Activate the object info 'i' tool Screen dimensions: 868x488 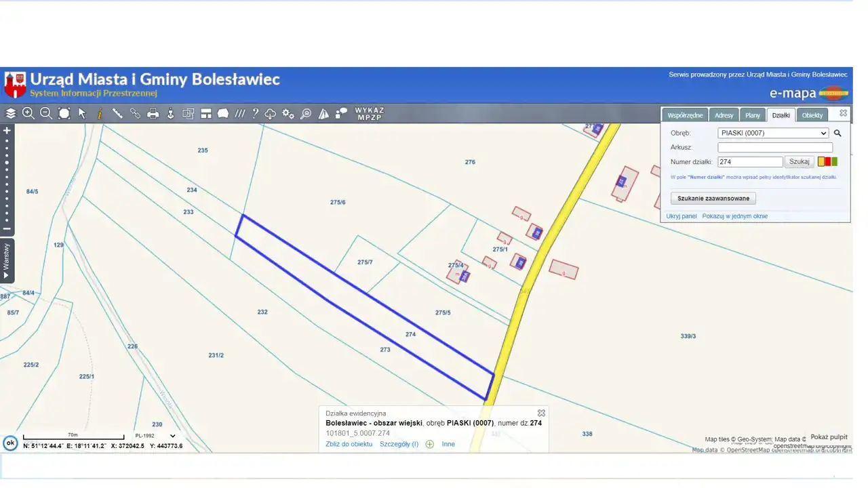[x=100, y=113]
